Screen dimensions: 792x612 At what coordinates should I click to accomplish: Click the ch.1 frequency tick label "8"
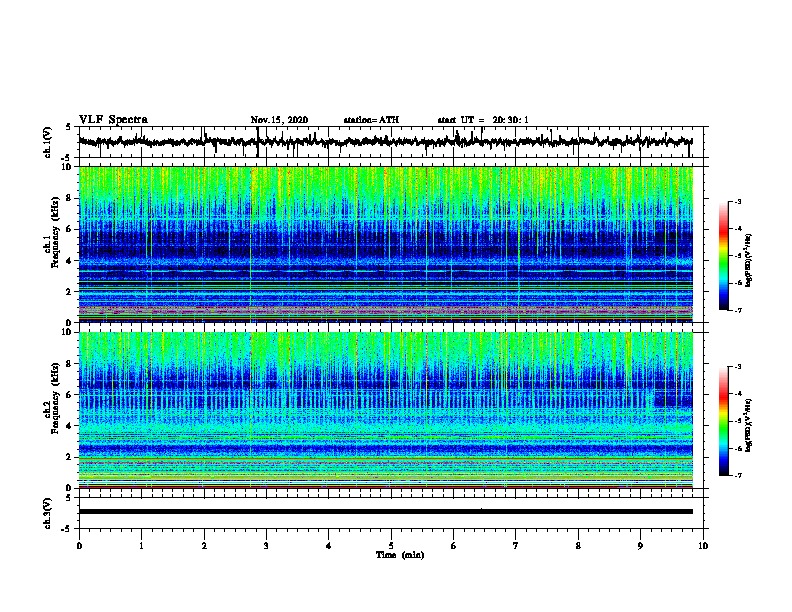[69, 198]
